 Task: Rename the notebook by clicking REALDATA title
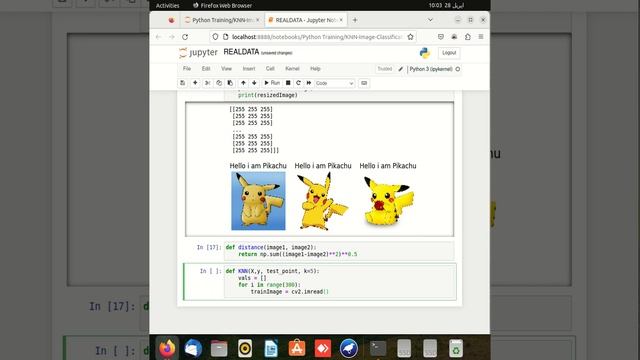[x=241, y=52]
